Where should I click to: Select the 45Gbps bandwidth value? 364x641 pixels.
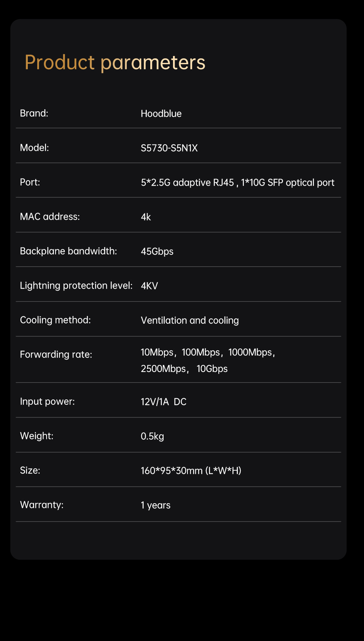tap(157, 251)
